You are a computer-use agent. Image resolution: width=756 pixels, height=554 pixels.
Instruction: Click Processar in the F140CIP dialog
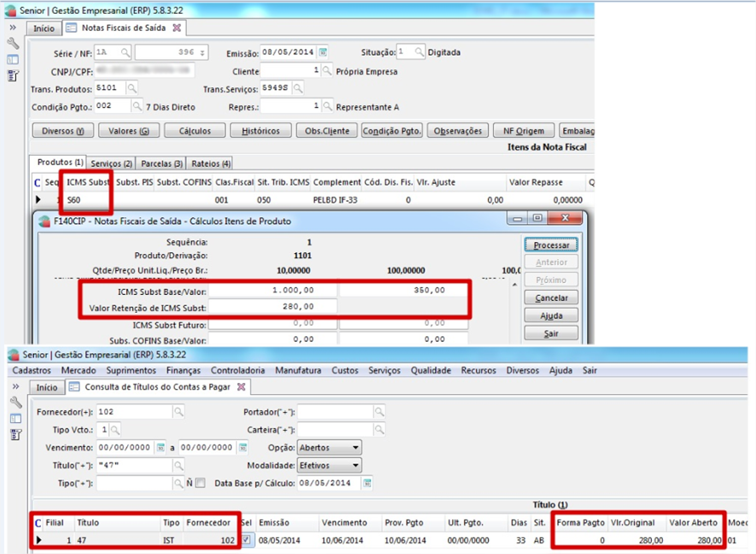[x=551, y=245]
